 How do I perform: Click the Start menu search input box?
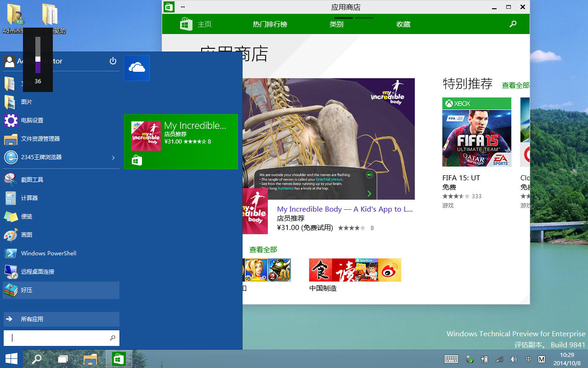click(62, 338)
